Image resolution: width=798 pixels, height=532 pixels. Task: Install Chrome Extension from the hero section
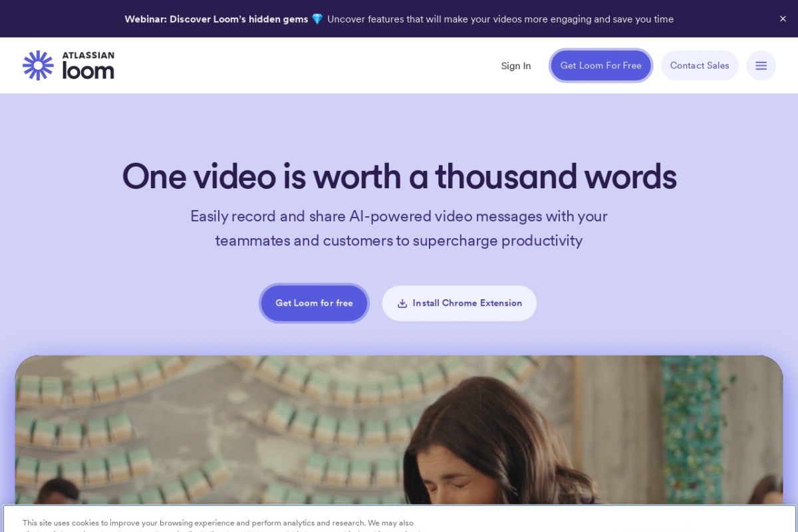pyautogui.click(x=466, y=303)
